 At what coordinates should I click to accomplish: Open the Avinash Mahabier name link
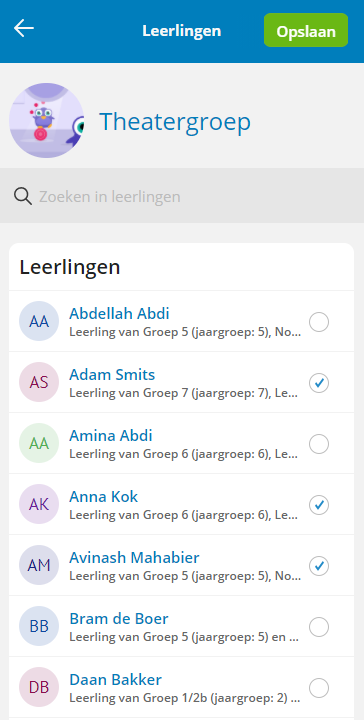click(x=134, y=558)
